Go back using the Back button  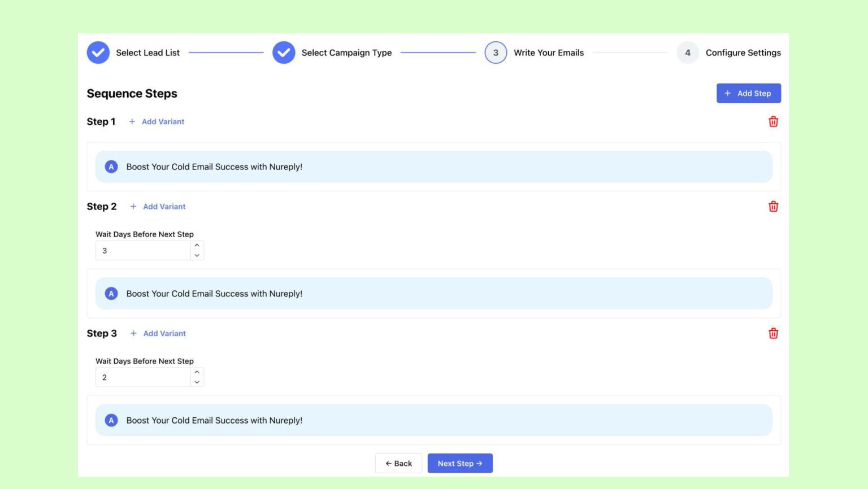click(x=398, y=463)
